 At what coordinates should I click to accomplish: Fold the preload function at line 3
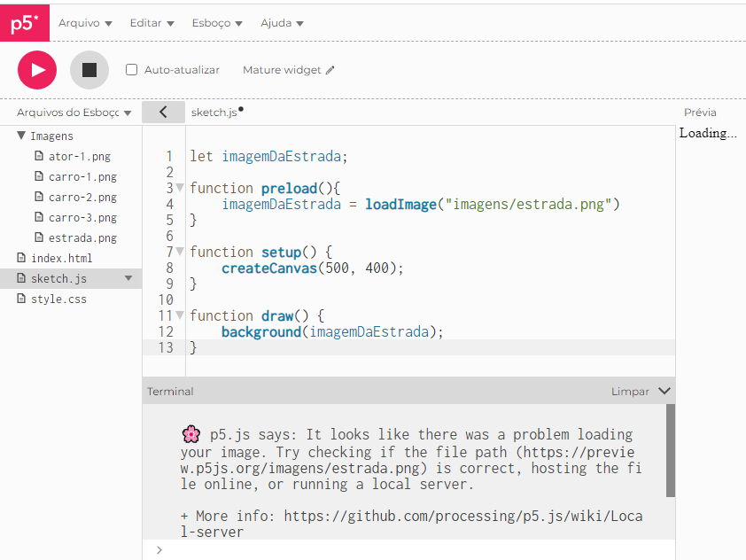(180, 188)
